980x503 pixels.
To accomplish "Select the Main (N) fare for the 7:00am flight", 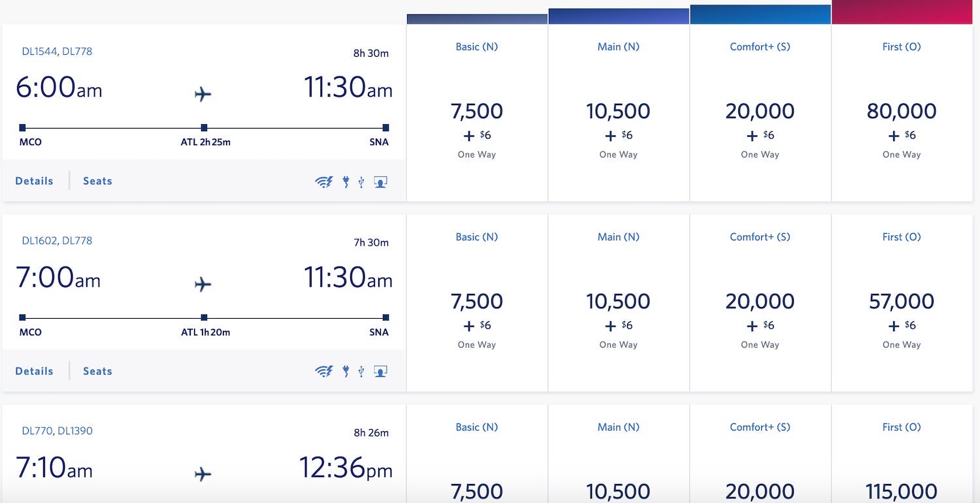I will click(x=618, y=301).
